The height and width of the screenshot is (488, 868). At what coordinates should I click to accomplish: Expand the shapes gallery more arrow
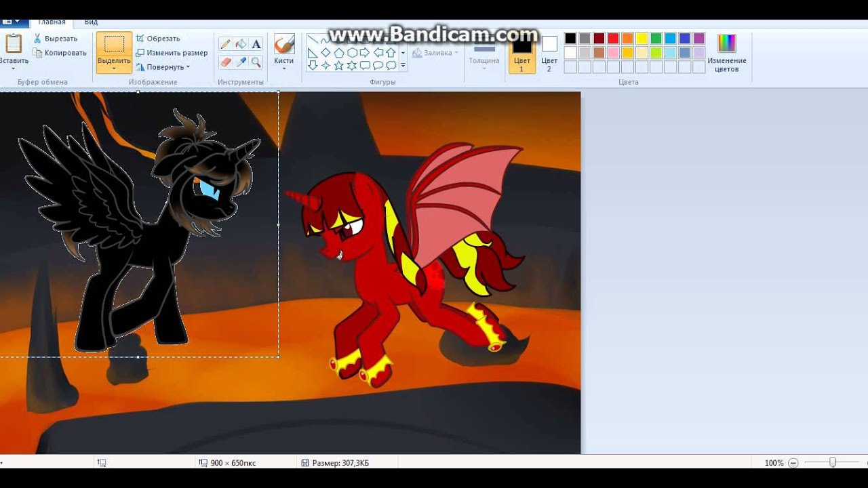[403, 66]
